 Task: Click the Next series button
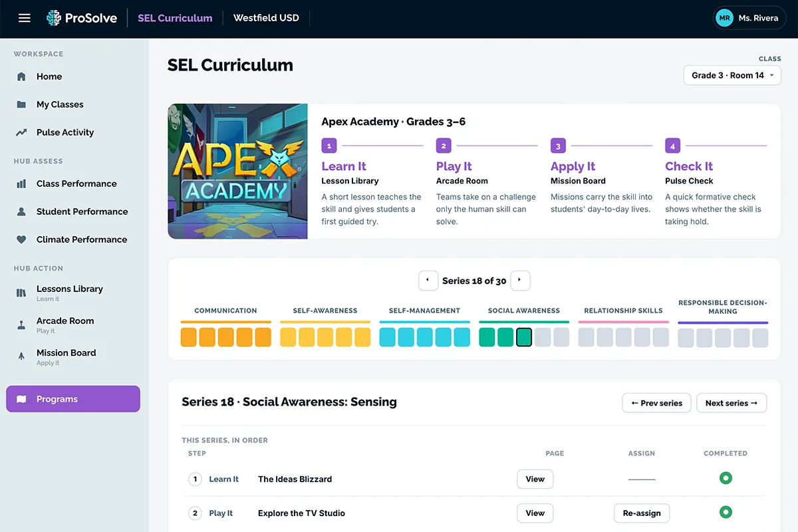point(731,403)
